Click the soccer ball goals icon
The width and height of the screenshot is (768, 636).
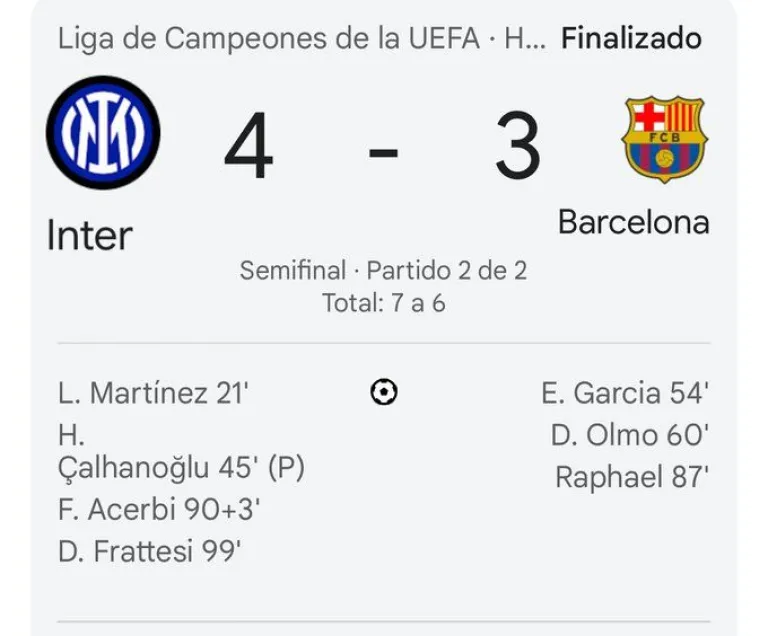(x=383, y=393)
